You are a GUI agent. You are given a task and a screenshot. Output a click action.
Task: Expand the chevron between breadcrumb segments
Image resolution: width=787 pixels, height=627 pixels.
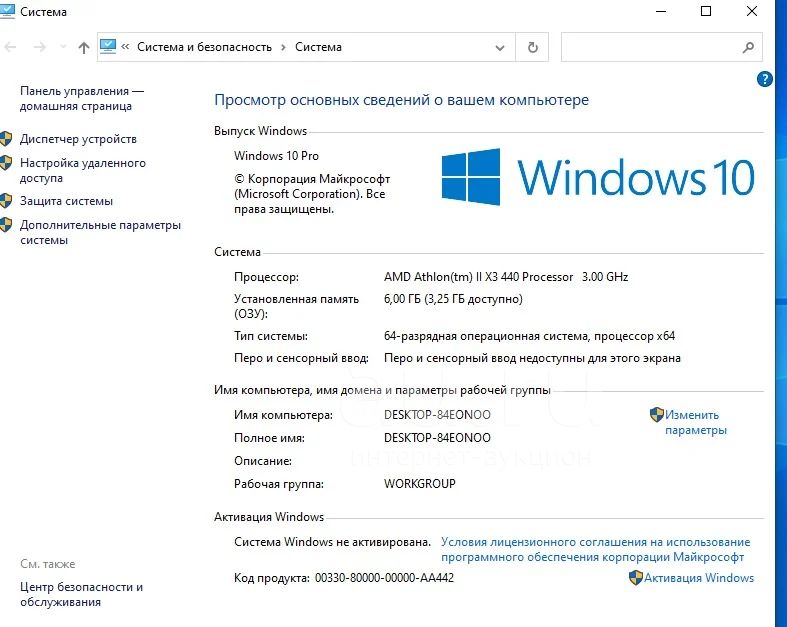(x=284, y=47)
